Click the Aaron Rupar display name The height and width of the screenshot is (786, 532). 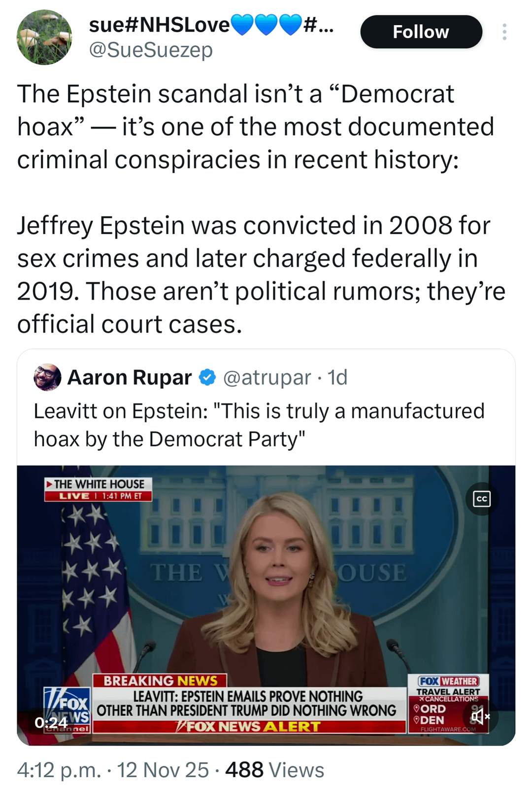pos(130,377)
